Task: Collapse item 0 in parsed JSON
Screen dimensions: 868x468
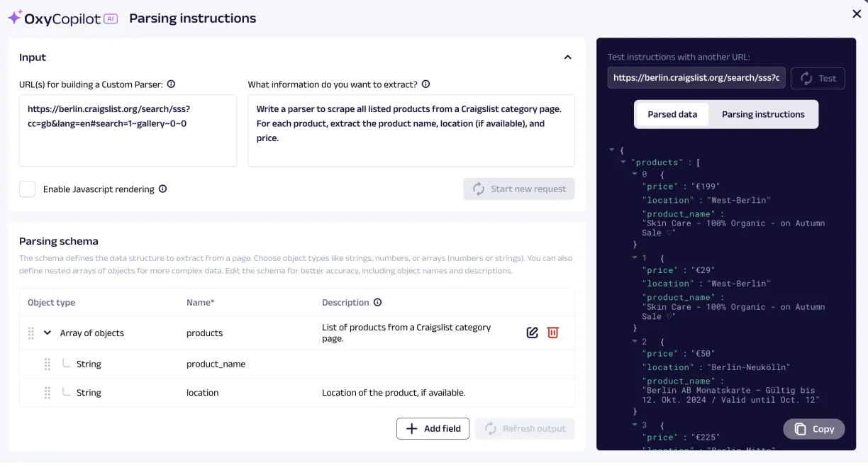Action: click(635, 174)
